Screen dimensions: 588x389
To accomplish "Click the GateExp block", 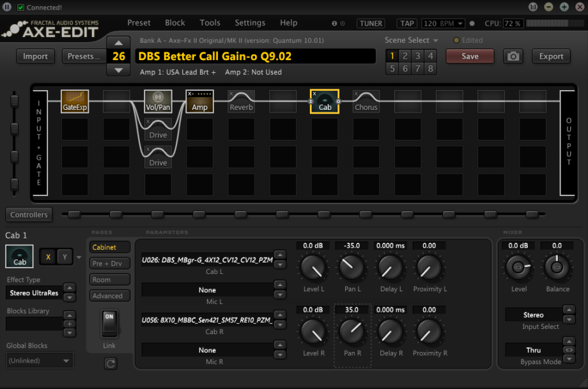I will pyautogui.click(x=75, y=101).
